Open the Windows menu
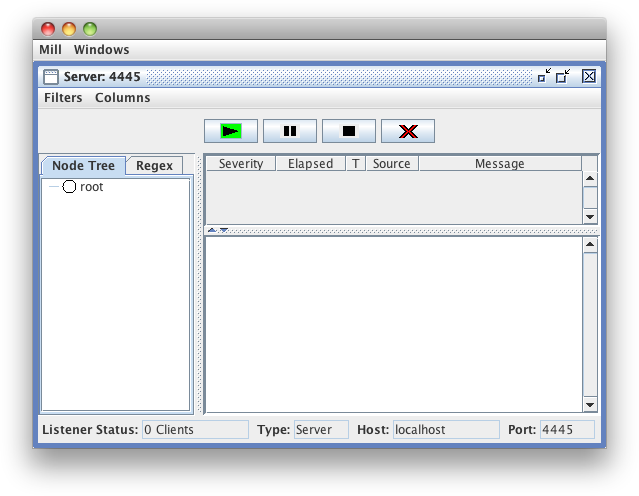The width and height of the screenshot is (639, 496). (x=101, y=50)
